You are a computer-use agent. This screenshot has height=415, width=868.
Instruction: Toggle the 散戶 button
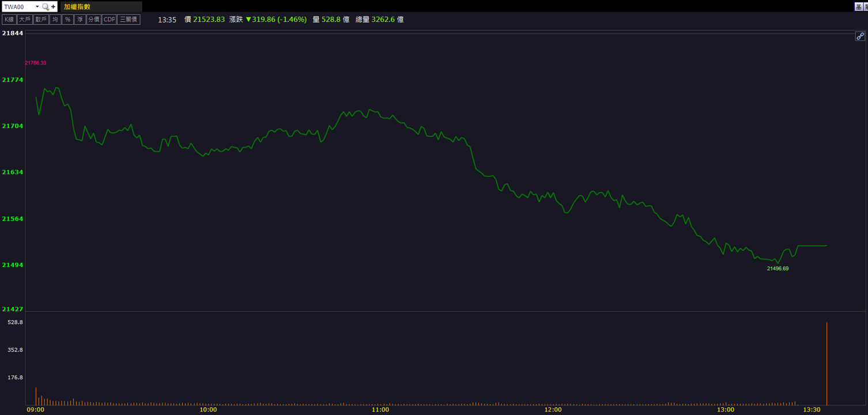click(x=41, y=20)
